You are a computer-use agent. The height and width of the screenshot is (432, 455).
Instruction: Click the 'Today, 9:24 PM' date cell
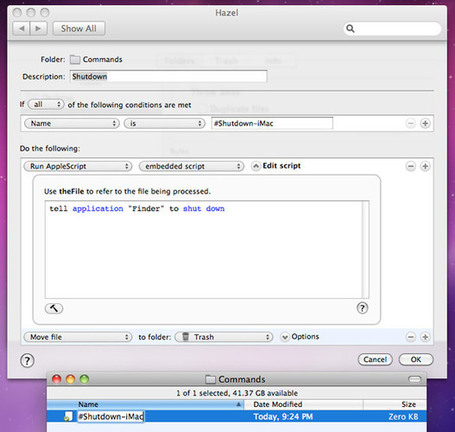pyautogui.click(x=283, y=417)
